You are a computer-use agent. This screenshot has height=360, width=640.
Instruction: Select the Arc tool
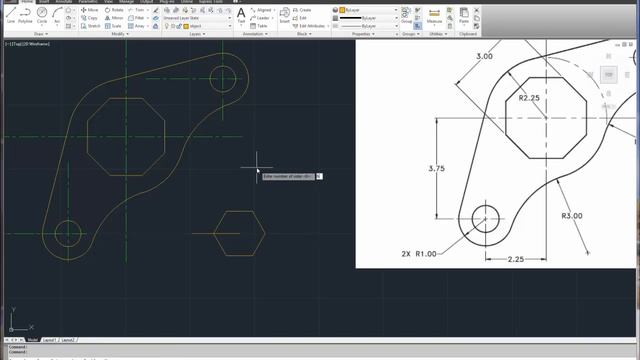click(x=57, y=15)
